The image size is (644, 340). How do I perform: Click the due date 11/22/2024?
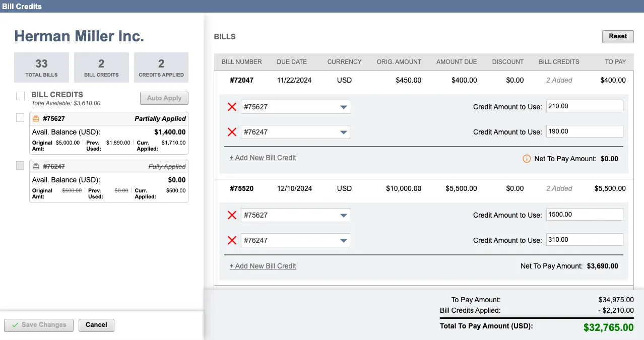294,80
